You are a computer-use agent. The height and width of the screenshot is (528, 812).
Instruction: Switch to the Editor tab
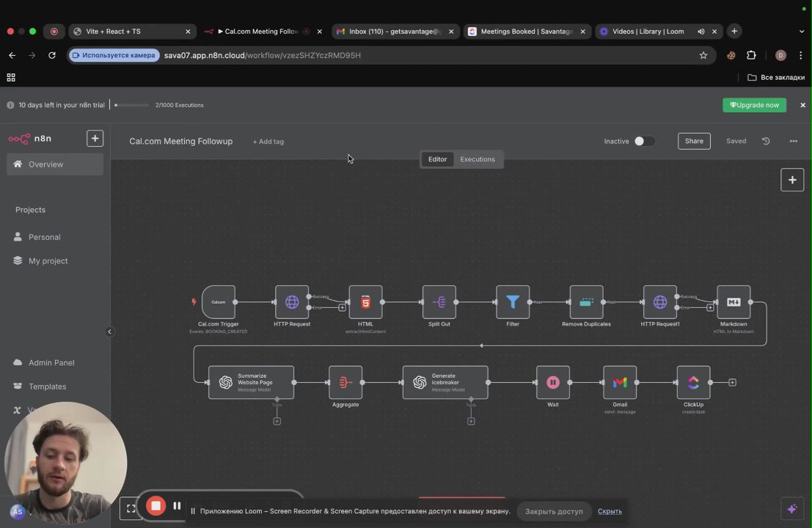438,159
